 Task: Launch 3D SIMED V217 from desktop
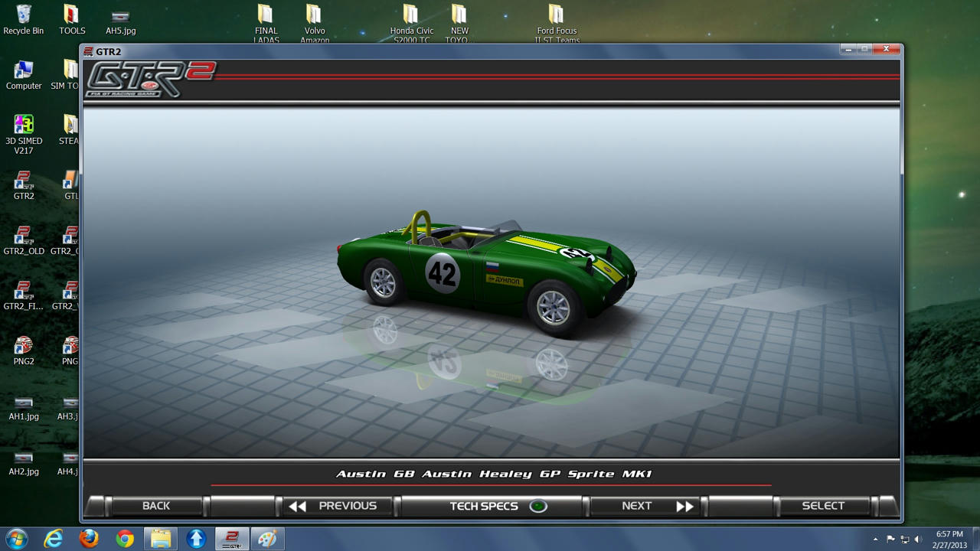pyautogui.click(x=23, y=135)
